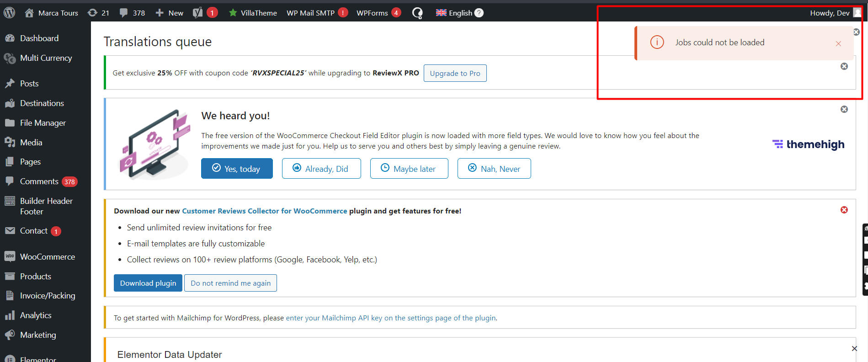Open Destinations in the sidebar

[42, 103]
